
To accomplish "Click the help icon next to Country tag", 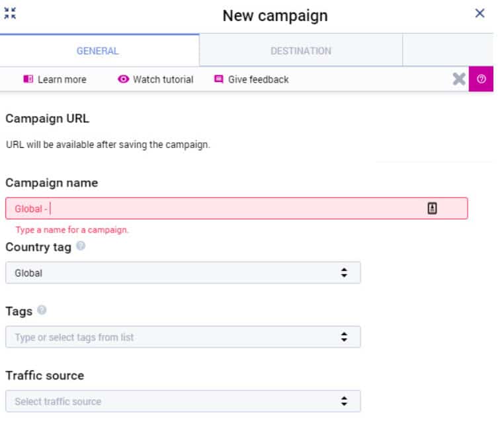I will coord(81,247).
